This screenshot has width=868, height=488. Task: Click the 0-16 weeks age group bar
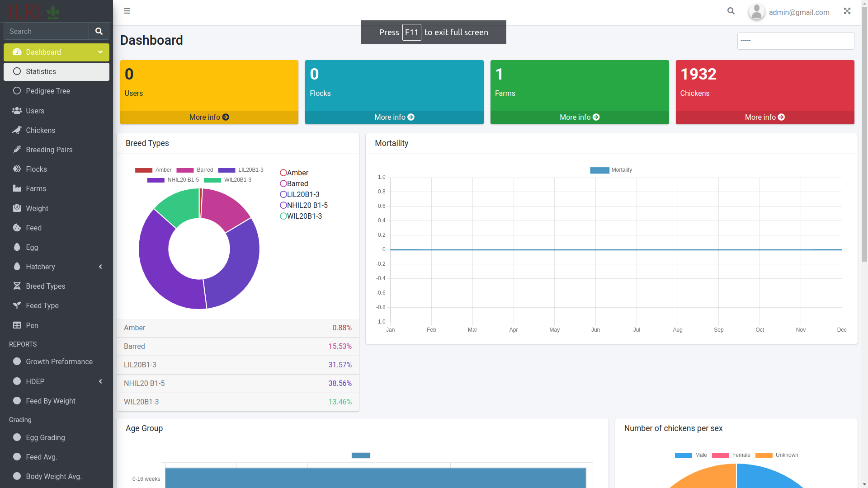(376, 478)
